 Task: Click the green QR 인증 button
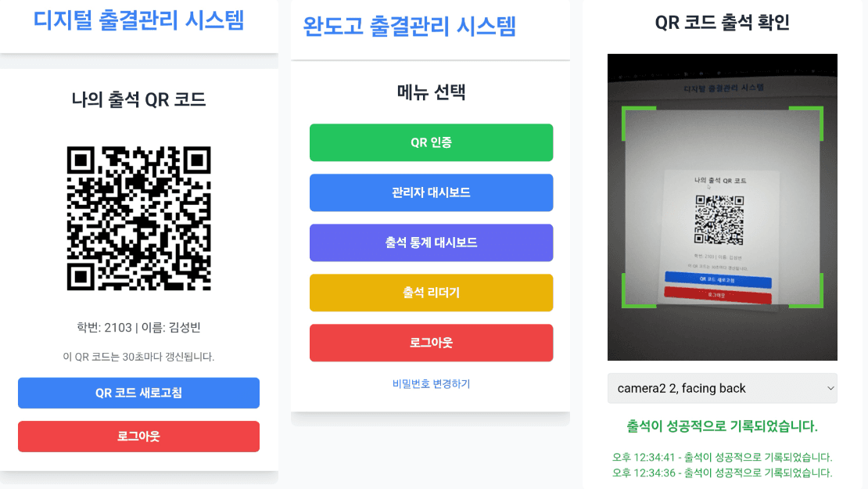[431, 142]
